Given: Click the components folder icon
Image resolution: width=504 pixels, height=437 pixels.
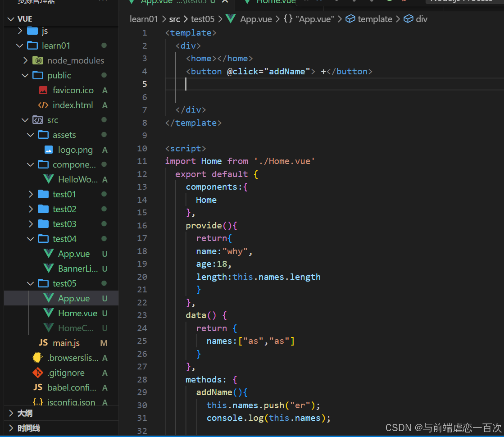Looking at the screenshot, I should [x=43, y=164].
